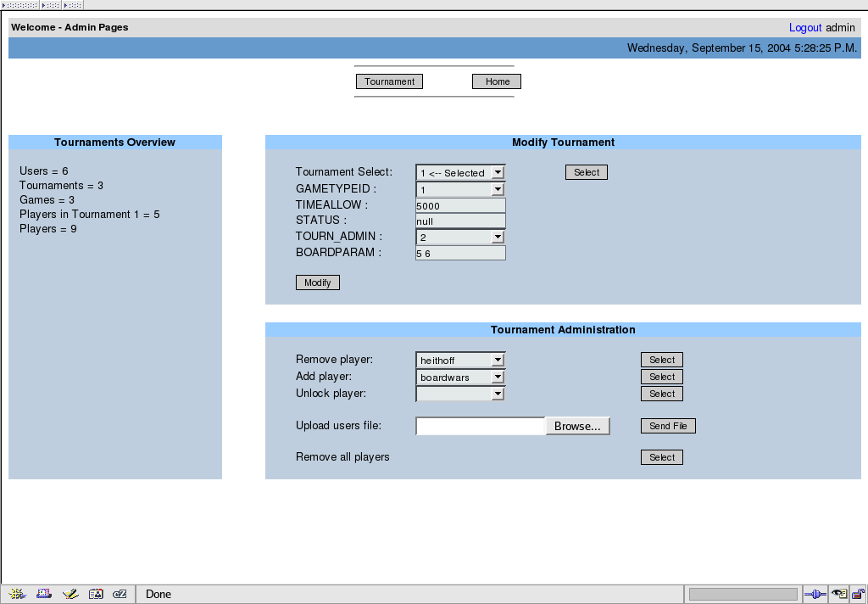Click the cookie privacy eye icon
Viewport: 868px width, 604px height.
click(x=839, y=594)
